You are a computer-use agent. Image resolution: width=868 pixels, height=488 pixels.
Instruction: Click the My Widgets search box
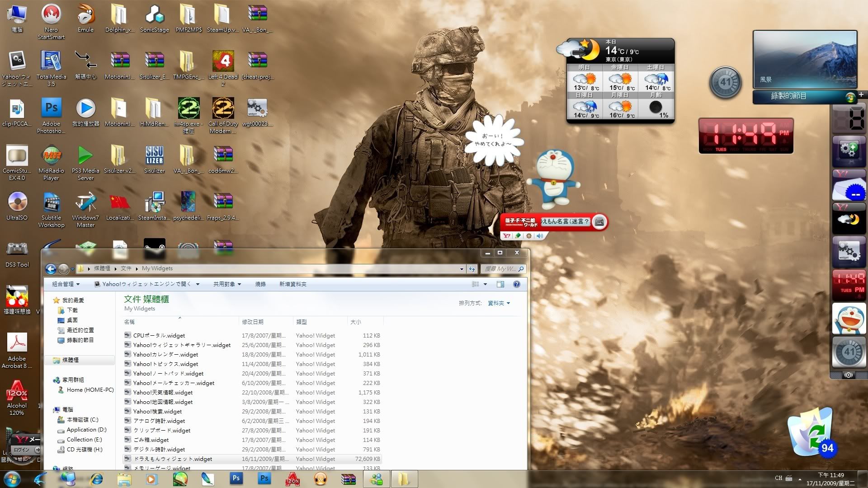(503, 269)
